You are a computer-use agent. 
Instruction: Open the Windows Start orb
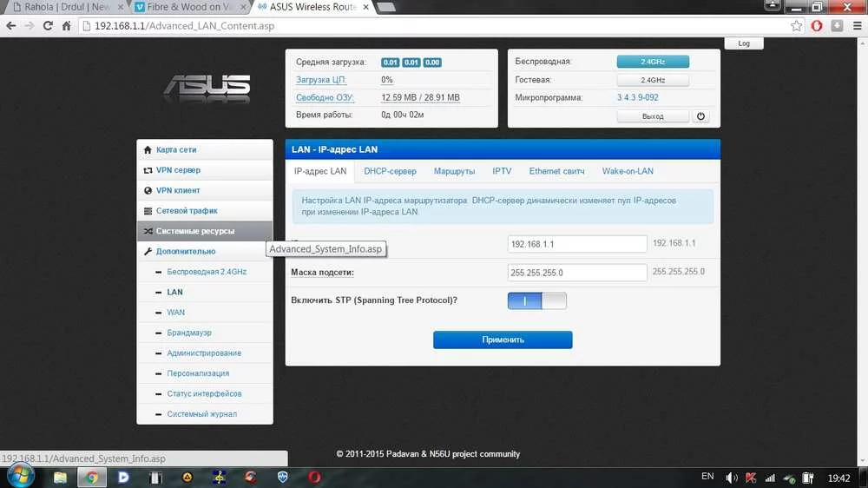point(21,477)
